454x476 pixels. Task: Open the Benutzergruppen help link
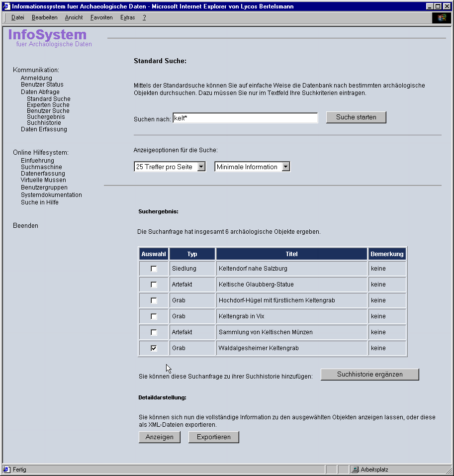(x=44, y=188)
